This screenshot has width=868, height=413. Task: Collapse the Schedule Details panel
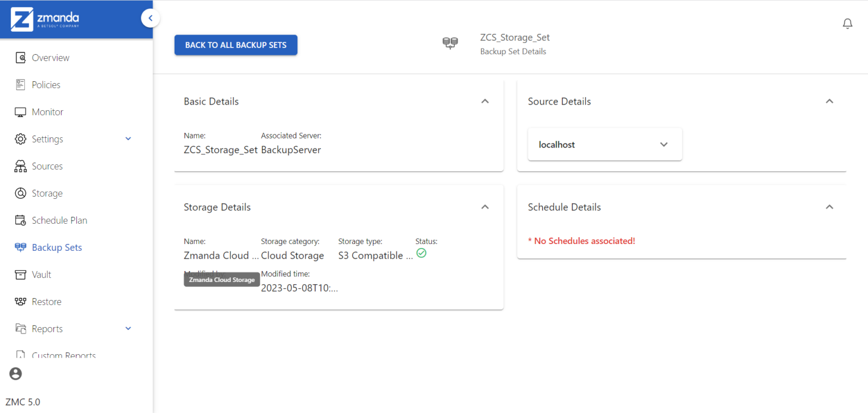(x=829, y=206)
